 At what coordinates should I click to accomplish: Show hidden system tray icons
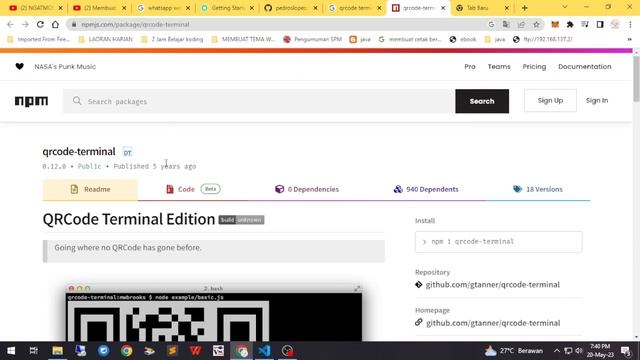point(557,351)
